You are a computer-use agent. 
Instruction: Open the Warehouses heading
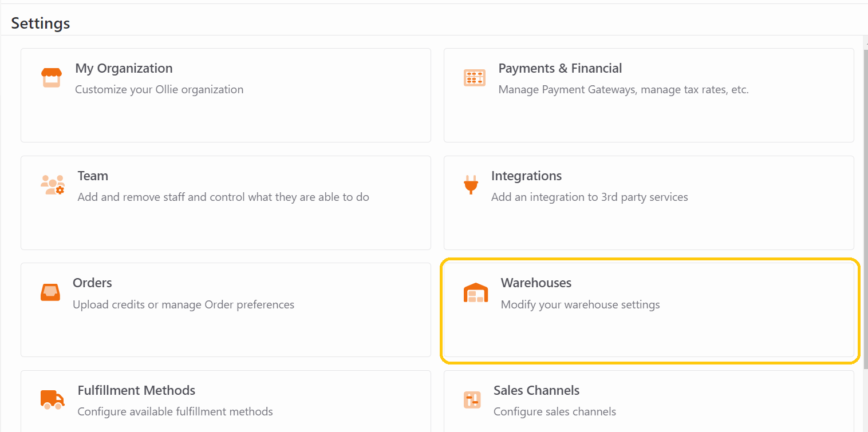536,283
